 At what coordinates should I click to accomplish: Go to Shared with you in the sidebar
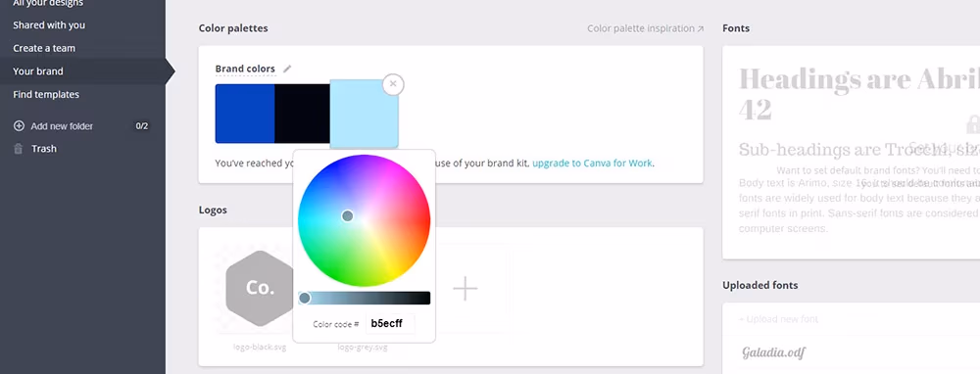[x=49, y=25]
